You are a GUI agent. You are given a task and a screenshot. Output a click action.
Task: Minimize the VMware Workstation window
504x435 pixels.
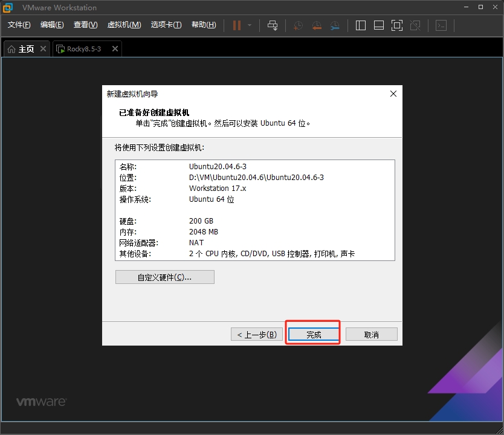click(466, 7)
